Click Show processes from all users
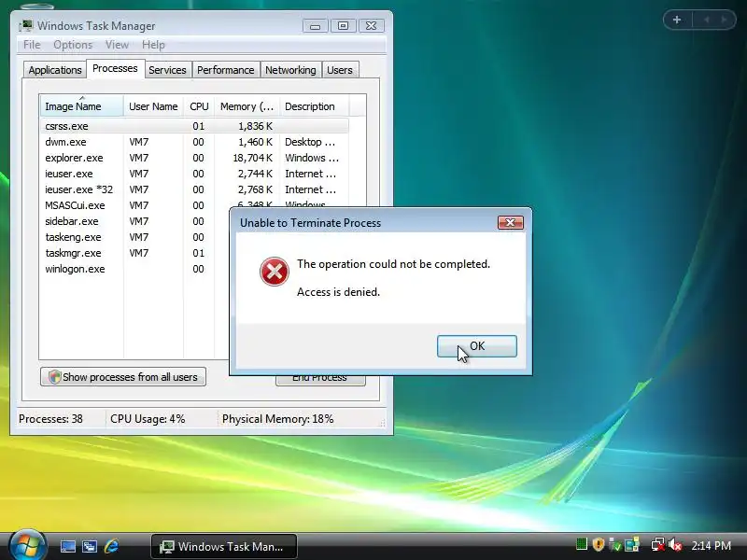This screenshot has width=747, height=560. (123, 377)
